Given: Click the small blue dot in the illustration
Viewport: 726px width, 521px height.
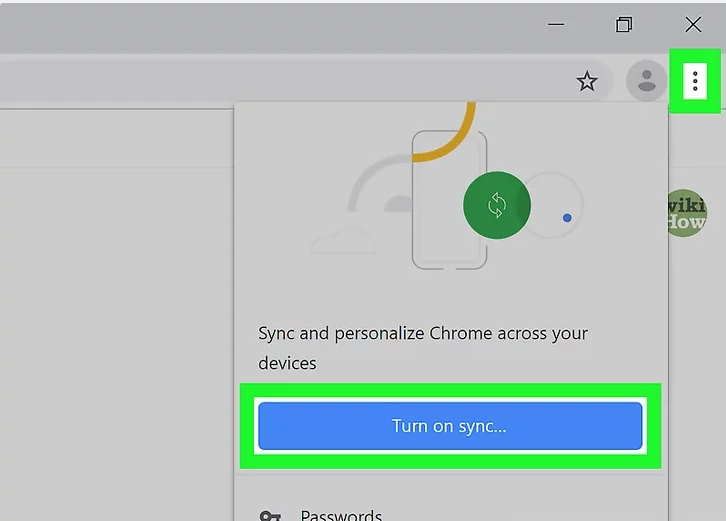Looking at the screenshot, I should (x=567, y=217).
